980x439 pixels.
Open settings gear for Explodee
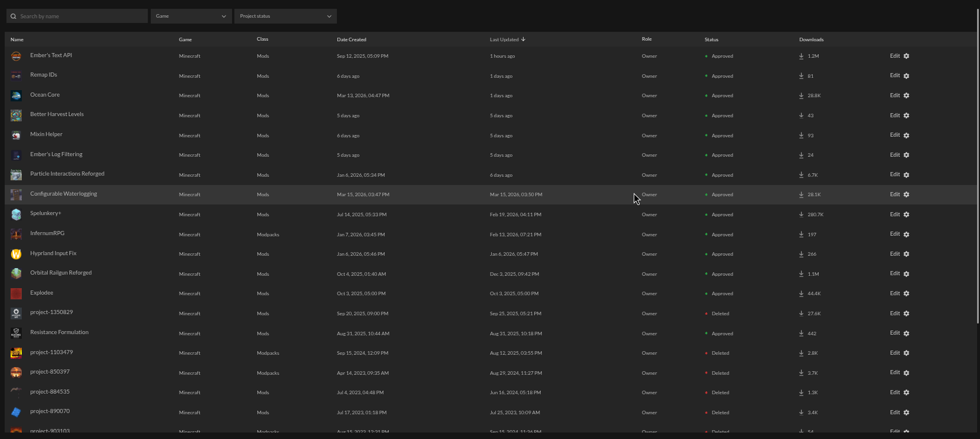[x=906, y=293]
